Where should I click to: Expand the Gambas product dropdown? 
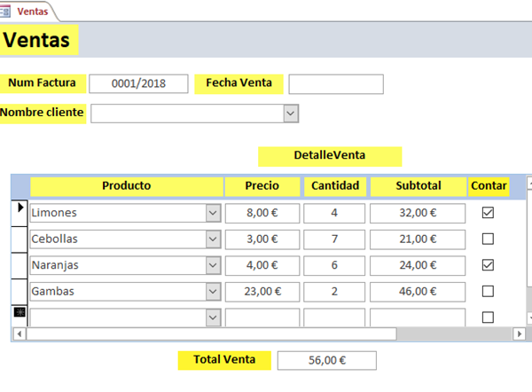coord(212,291)
